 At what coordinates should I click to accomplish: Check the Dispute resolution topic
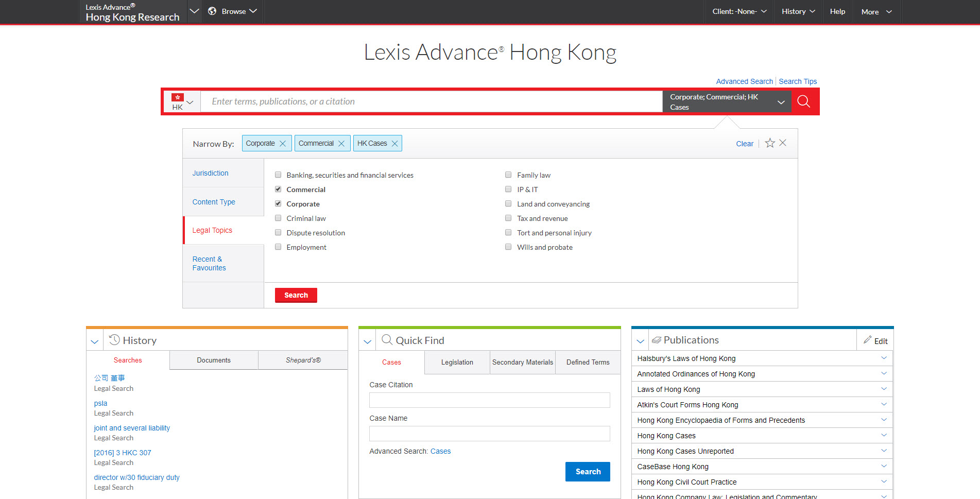tap(278, 233)
